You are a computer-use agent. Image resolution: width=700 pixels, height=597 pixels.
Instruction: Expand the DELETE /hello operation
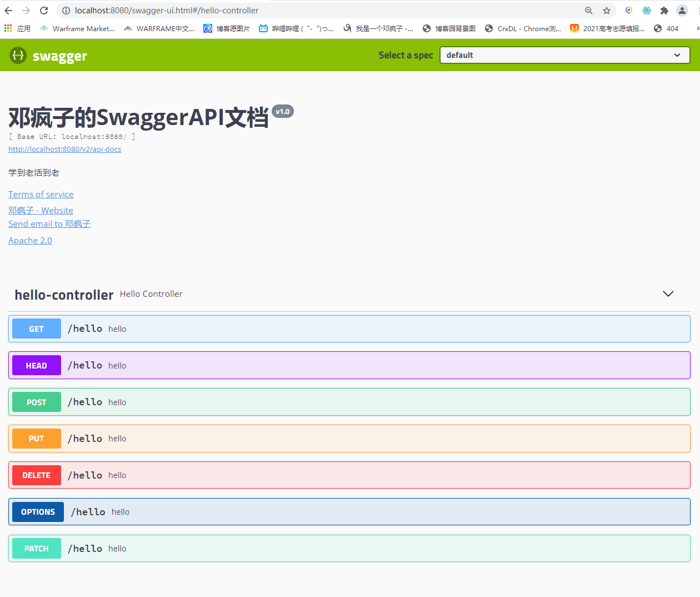click(x=349, y=475)
